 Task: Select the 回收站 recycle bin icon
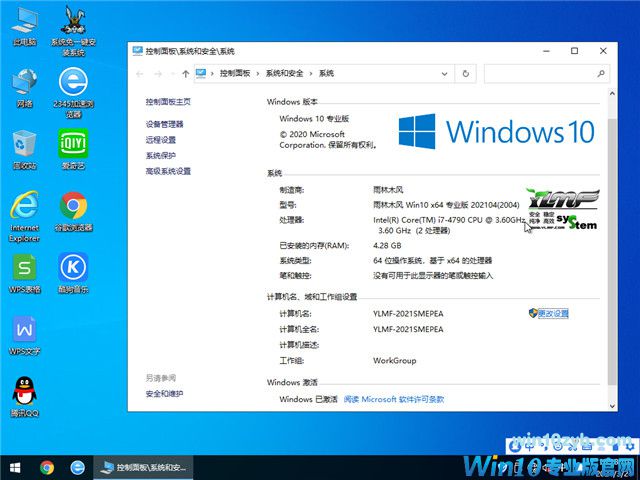[x=24, y=149]
